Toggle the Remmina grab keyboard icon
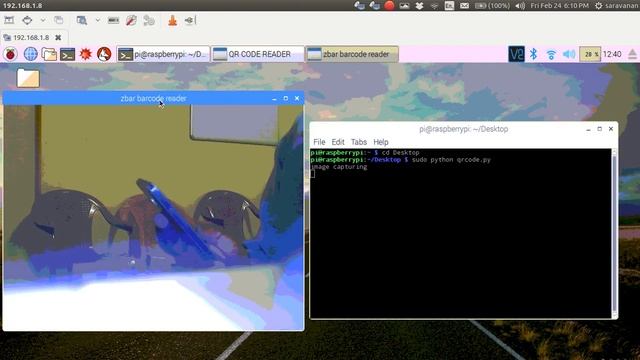Screen dimensions: 640x360 [x=113, y=20]
